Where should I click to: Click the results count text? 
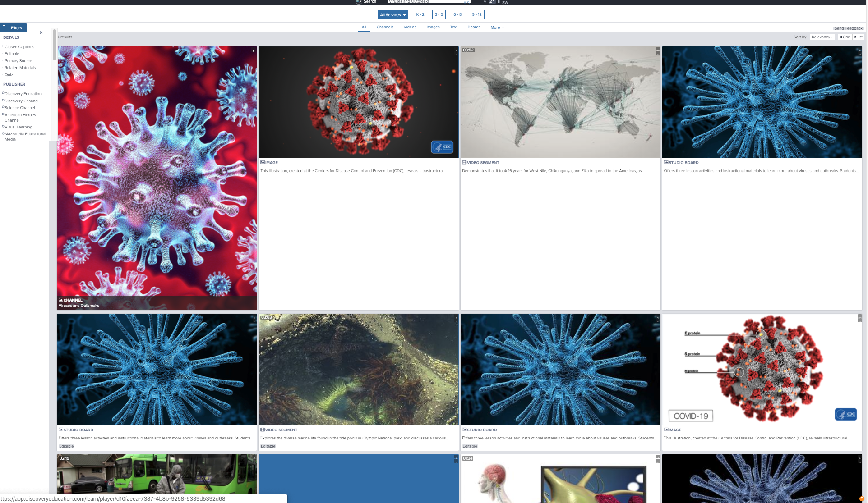[65, 37]
